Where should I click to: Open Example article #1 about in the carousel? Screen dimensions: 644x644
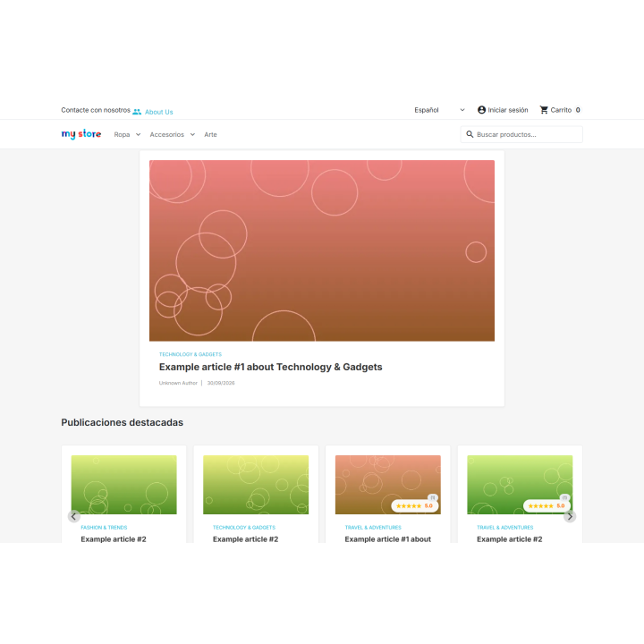387,539
